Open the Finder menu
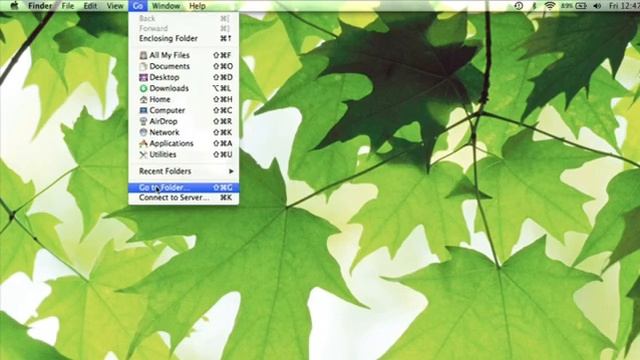Image resolution: width=640 pixels, height=360 pixels. (40, 6)
